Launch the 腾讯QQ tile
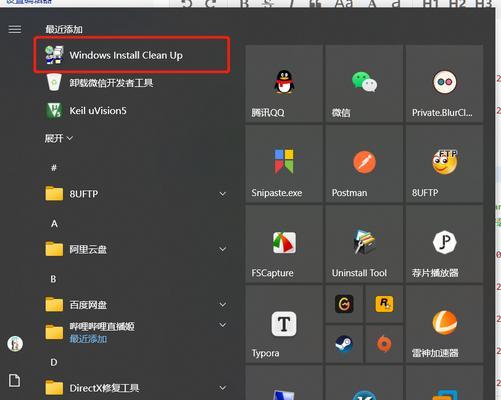The height and width of the screenshot is (400, 501). tap(284, 84)
